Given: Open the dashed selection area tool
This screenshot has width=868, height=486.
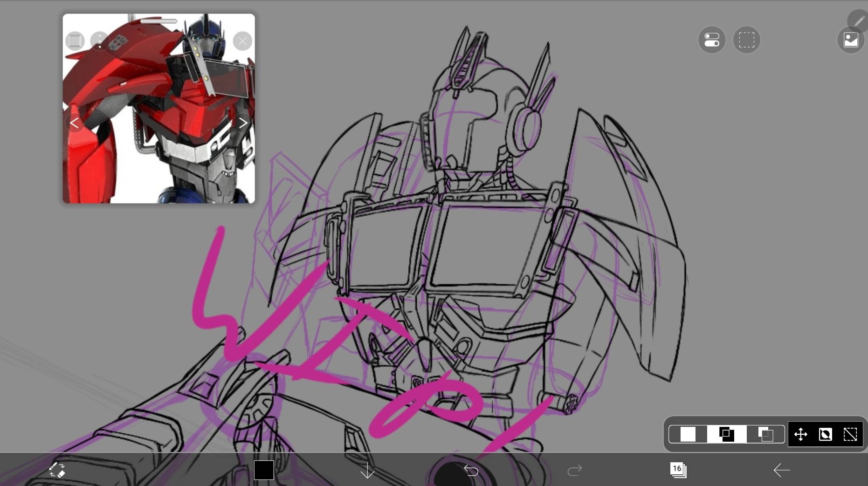Looking at the screenshot, I should tap(746, 40).
